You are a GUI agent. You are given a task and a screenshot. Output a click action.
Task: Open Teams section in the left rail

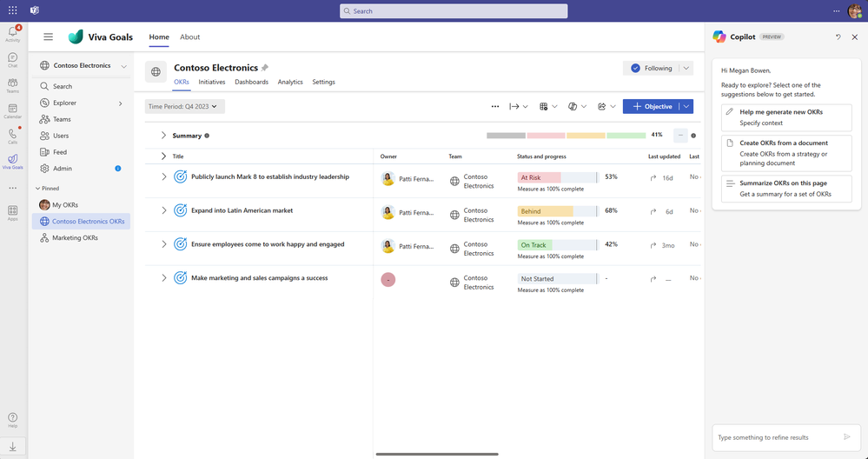click(13, 86)
